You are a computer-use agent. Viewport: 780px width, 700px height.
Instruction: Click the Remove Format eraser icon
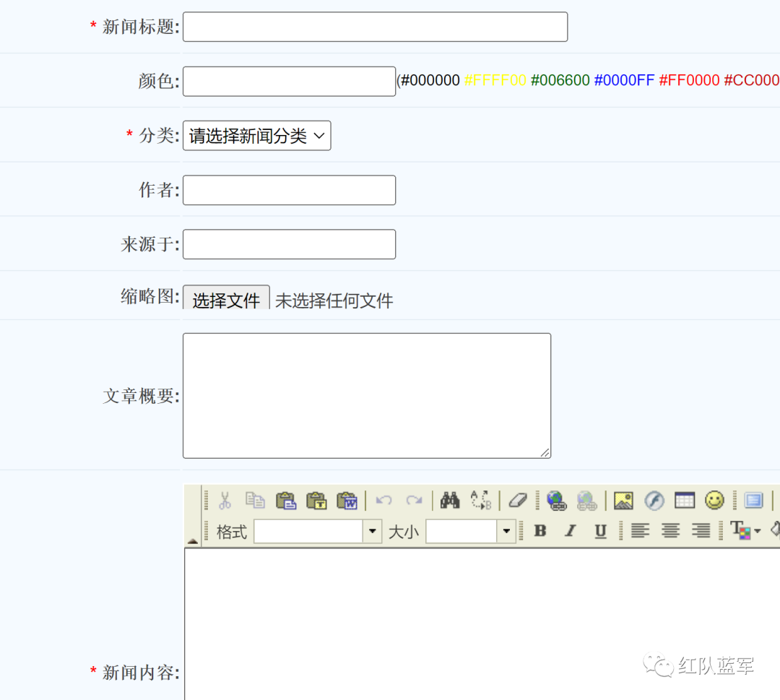click(x=517, y=500)
